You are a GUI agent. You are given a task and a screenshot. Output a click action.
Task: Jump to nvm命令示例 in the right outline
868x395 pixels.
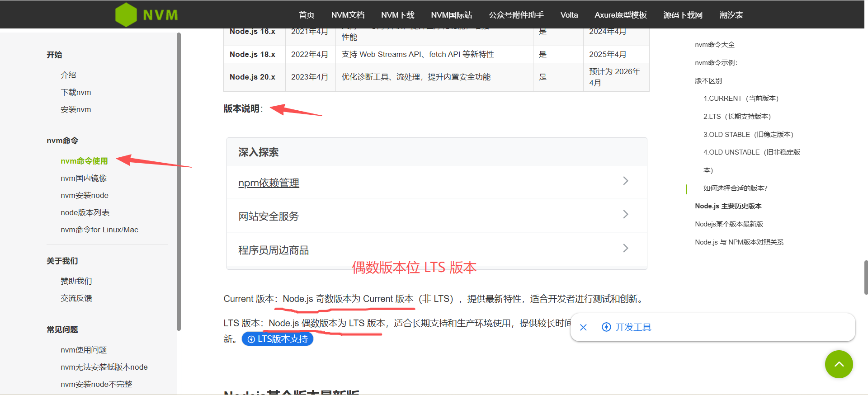716,63
